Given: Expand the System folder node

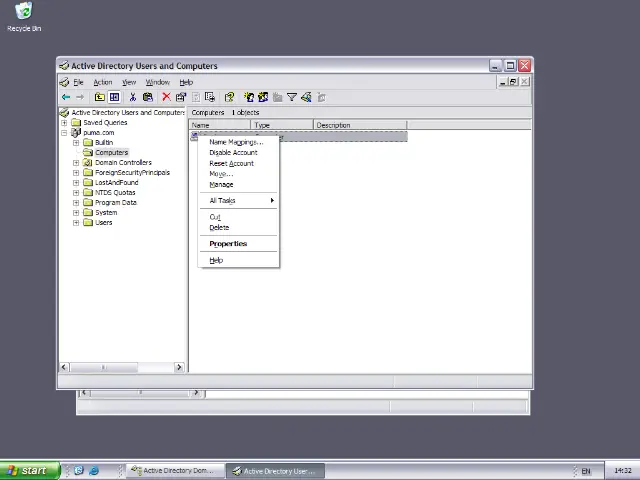Looking at the screenshot, I should [76, 213].
